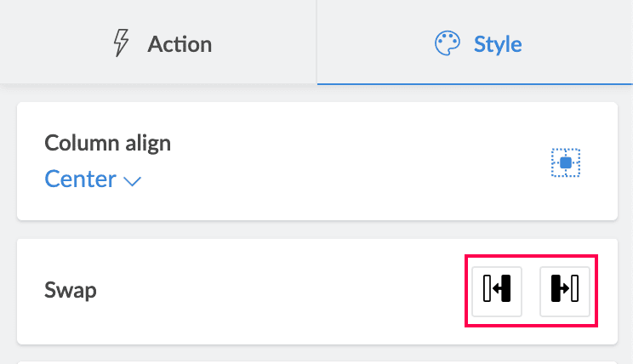Screen dimensions: 633x364
Task: Click the dotted-square column alignment icon
Action: point(565,162)
